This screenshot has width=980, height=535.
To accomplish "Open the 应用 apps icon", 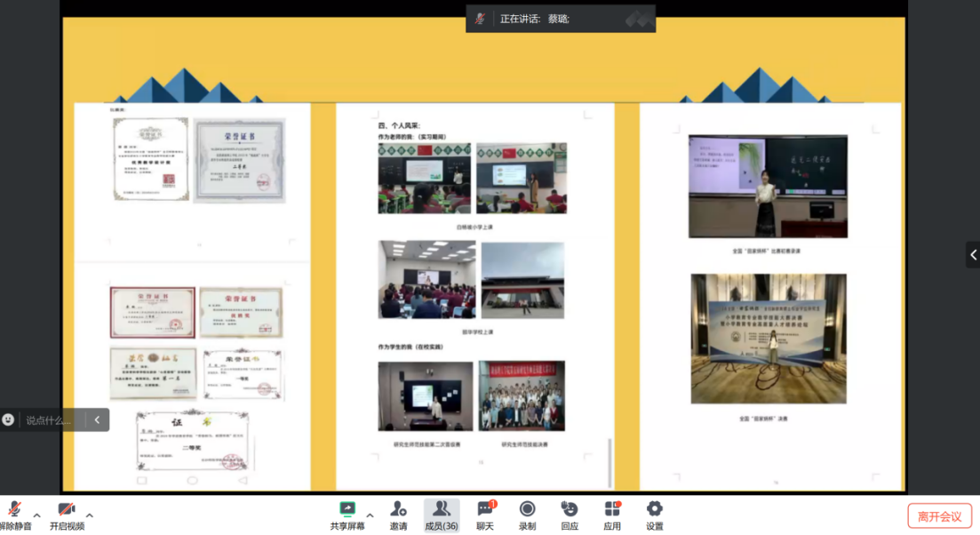I will (x=612, y=509).
